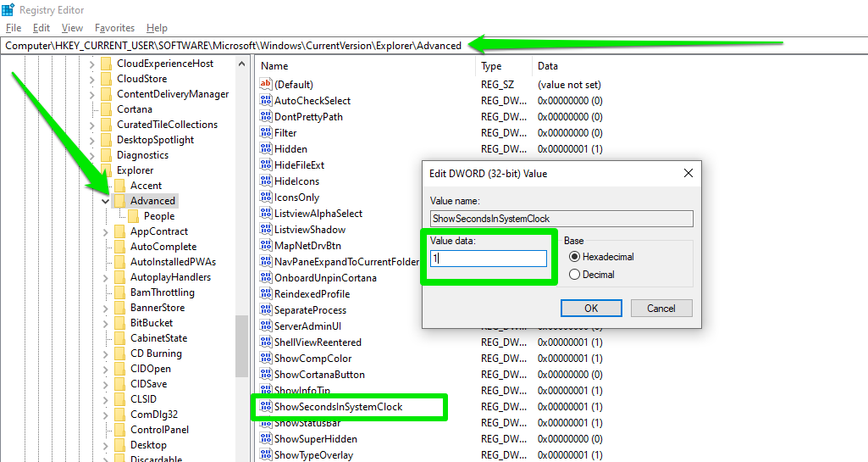Expand the CloudExperienceHost tree node
The height and width of the screenshot is (462, 868).
pyautogui.click(x=92, y=64)
